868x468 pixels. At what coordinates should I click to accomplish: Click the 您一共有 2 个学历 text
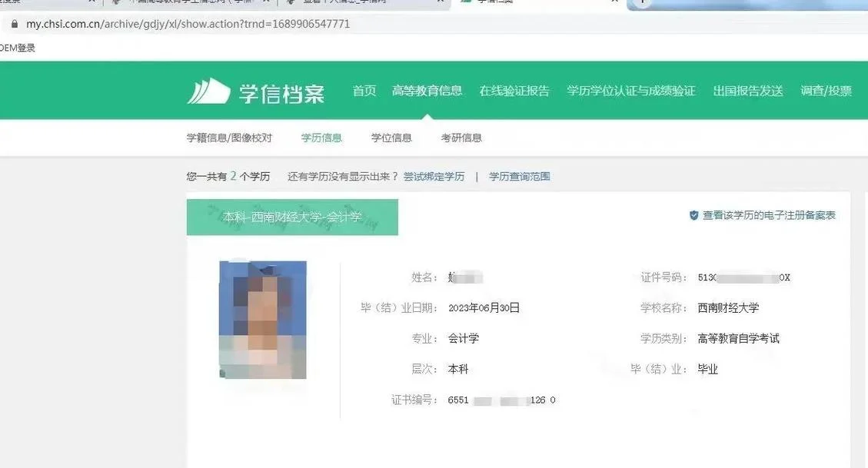(228, 177)
